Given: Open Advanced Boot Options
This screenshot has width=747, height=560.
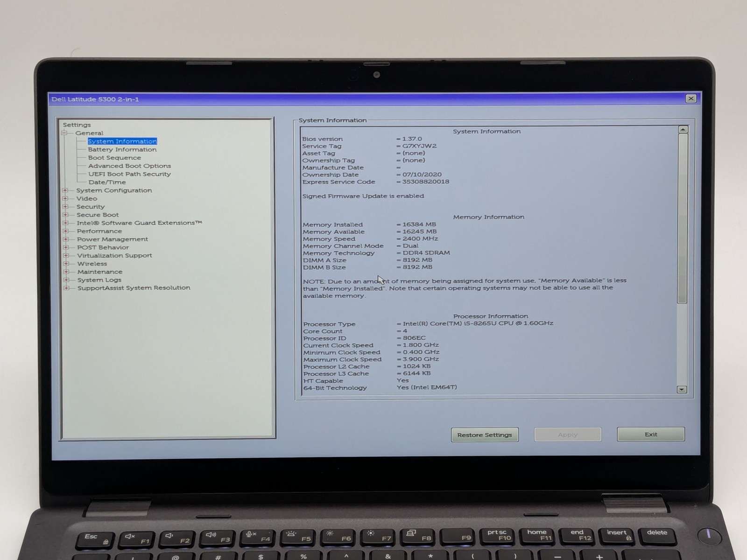Looking at the screenshot, I should 129,166.
